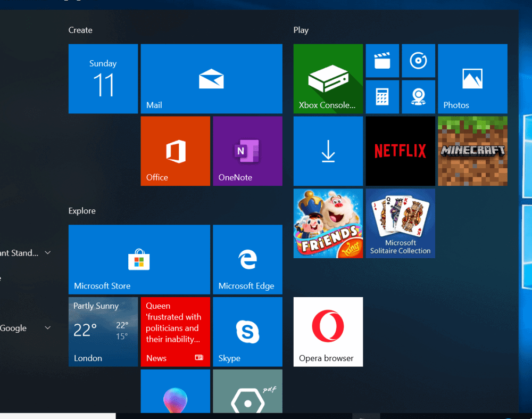Click the Play group header
Screen dimensions: 532x419
tap(301, 30)
